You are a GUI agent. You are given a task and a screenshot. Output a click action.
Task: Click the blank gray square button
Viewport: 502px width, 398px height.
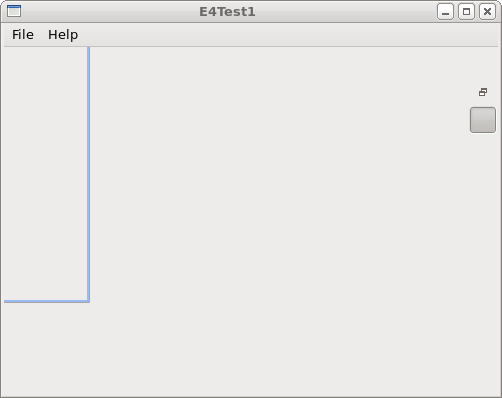tap(483, 120)
